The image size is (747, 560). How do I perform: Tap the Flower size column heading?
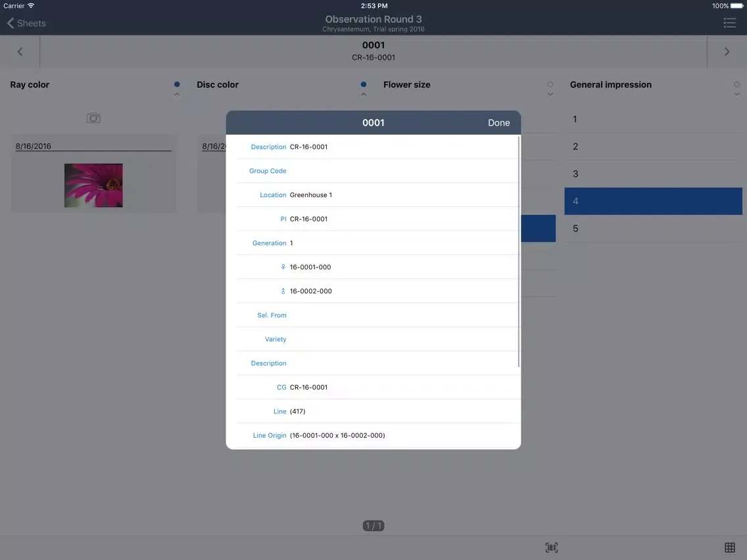coord(407,85)
